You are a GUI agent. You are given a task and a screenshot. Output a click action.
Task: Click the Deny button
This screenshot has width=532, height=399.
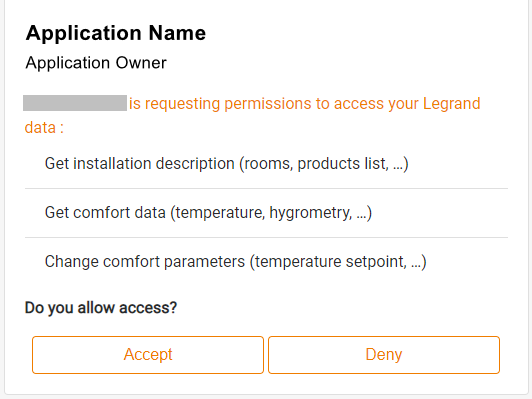384,355
